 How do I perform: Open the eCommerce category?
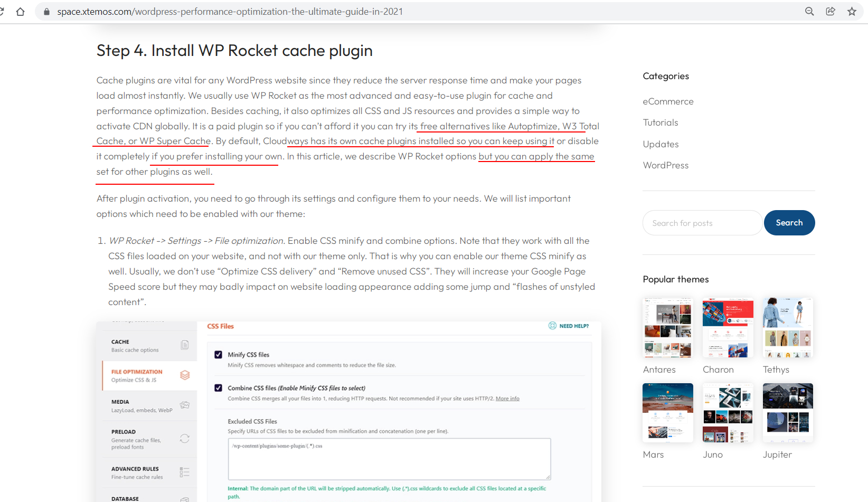(x=668, y=101)
